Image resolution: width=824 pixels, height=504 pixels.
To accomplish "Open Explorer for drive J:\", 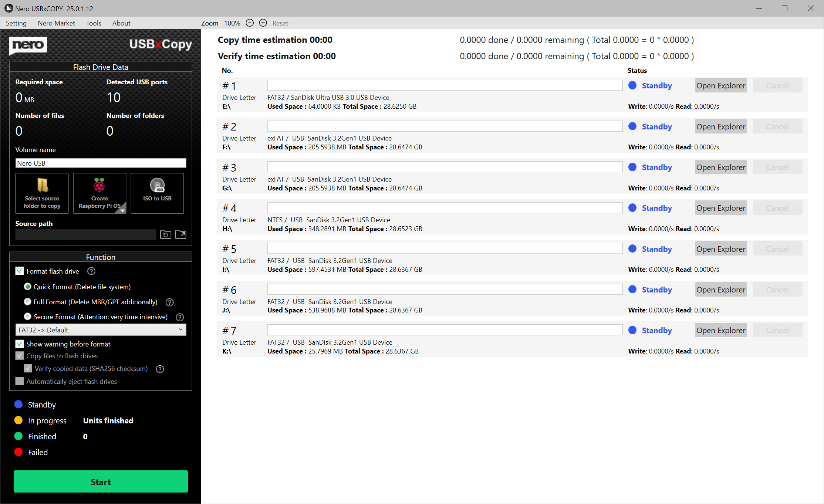I will [x=721, y=290].
